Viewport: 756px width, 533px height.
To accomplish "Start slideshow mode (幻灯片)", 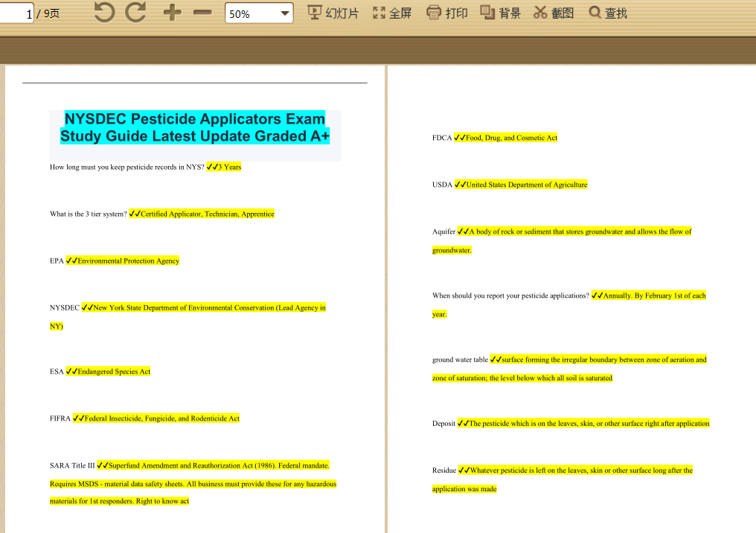I will 333,13.
